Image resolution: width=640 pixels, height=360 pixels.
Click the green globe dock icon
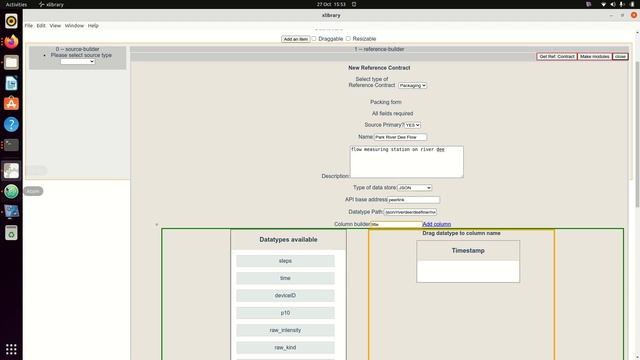pyautogui.click(x=11, y=191)
